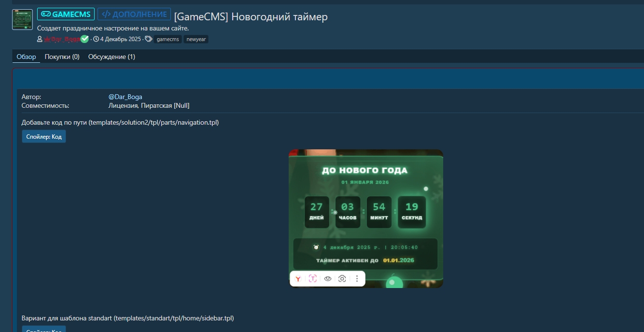Viewport: 644px width, 332px height.
Task: Click the eye icon on image toolbar
Action: (327, 279)
